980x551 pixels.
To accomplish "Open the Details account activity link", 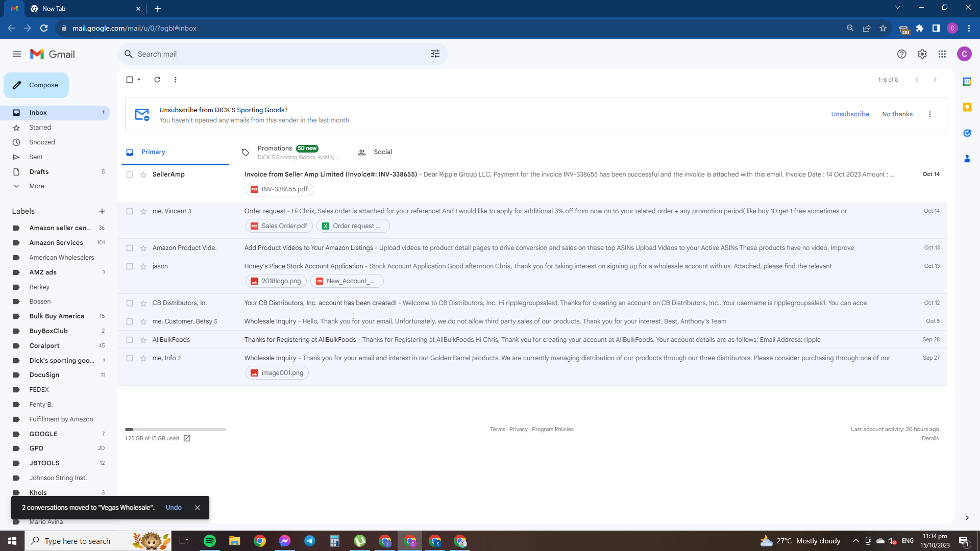I will 930,439.
